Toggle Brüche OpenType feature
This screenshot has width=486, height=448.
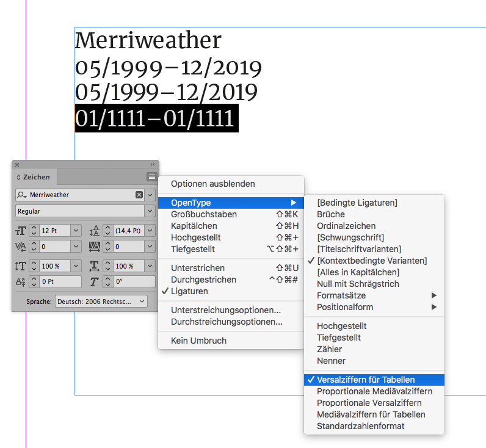(374, 214)
